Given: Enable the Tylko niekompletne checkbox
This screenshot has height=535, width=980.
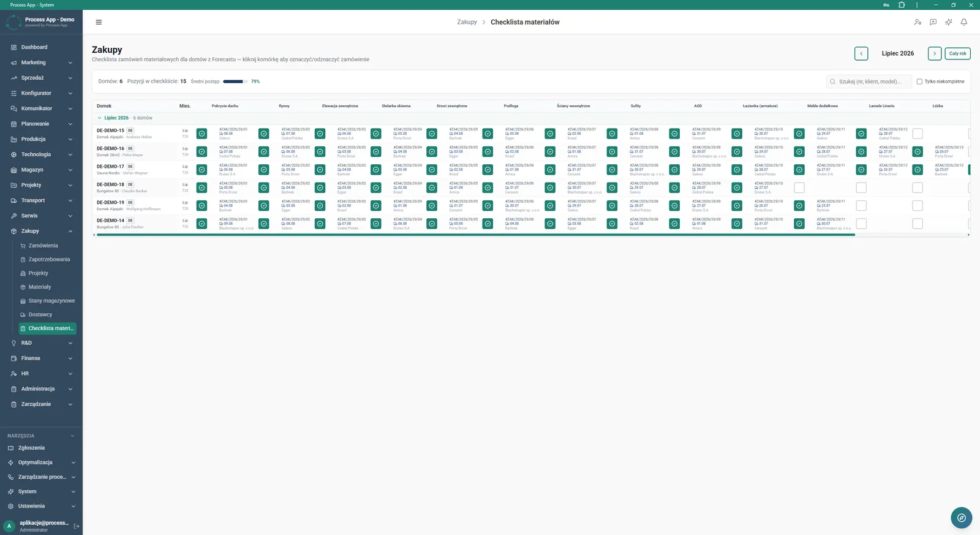Looking at the screenshot, I should [919, 82].
